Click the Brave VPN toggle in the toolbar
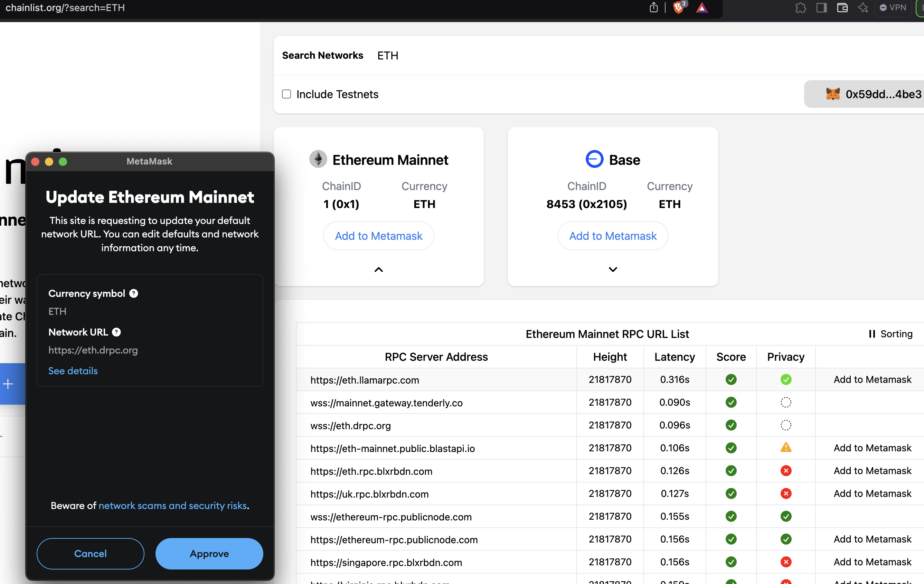This screenshot has height=584, width=924. click(893, 7)
